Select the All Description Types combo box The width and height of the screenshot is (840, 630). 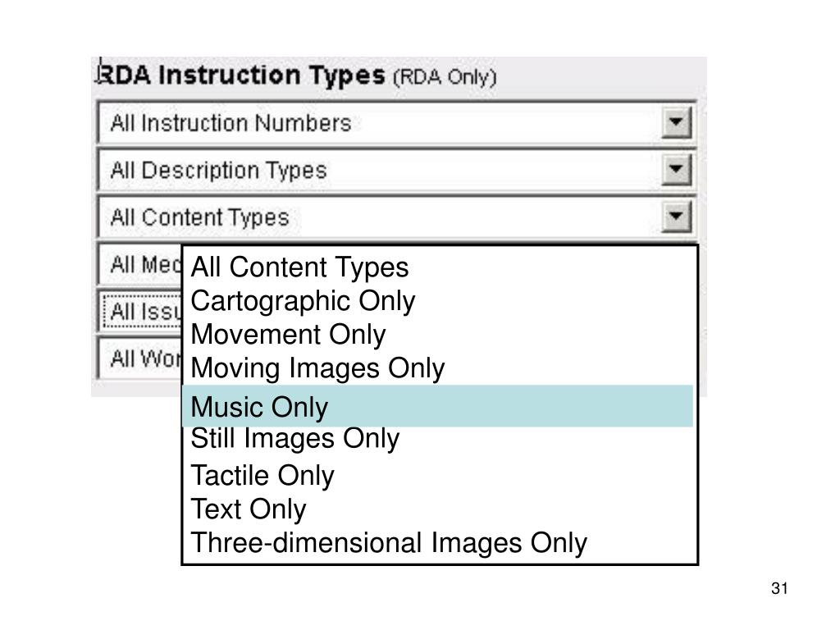pos(397,170)
